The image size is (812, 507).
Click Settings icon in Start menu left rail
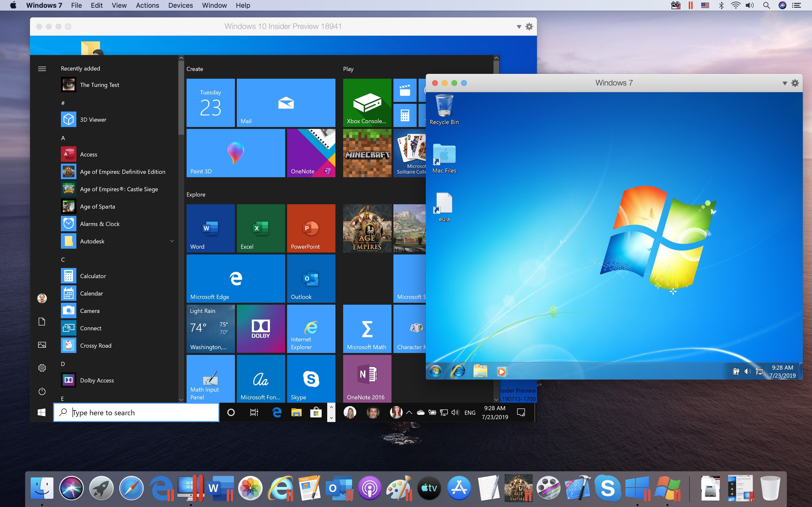42,367
